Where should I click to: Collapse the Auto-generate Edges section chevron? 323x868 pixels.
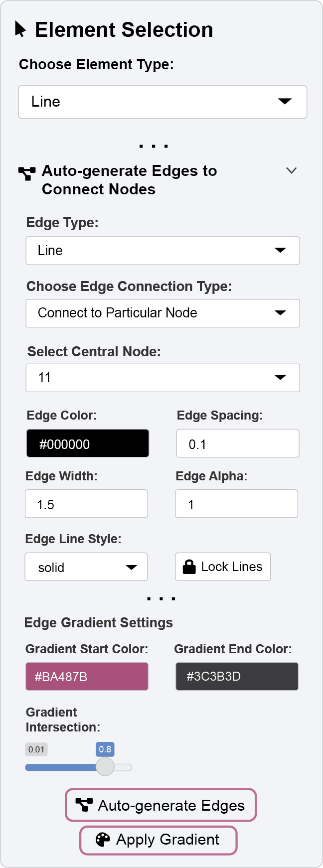tap(292, 170)
